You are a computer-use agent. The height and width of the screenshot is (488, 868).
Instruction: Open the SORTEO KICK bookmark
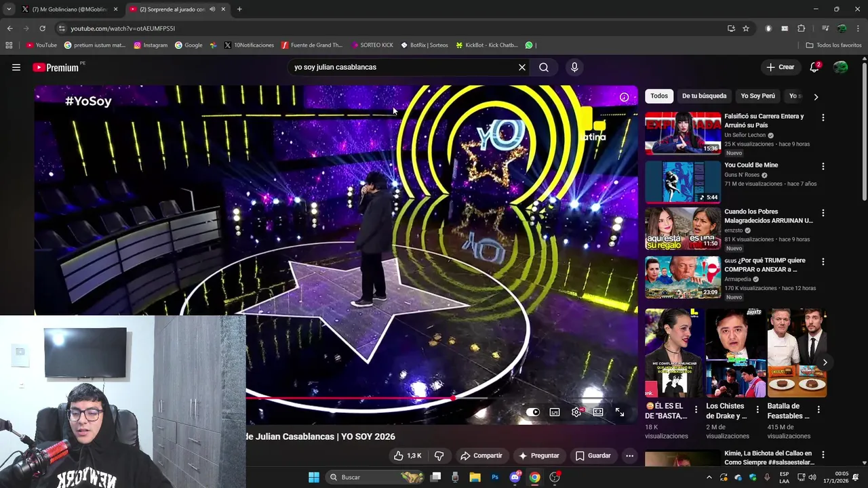tap(372, 45)
